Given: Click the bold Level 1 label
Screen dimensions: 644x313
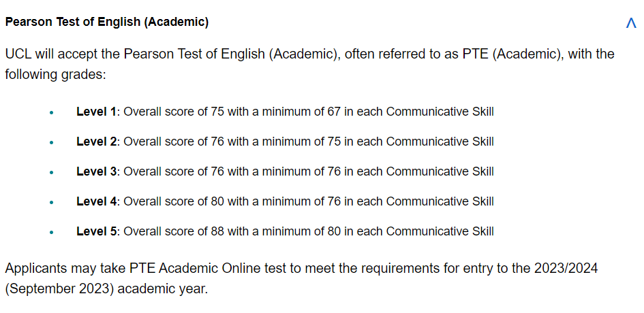Looking at the screenshot, I should tap(96, 112).
